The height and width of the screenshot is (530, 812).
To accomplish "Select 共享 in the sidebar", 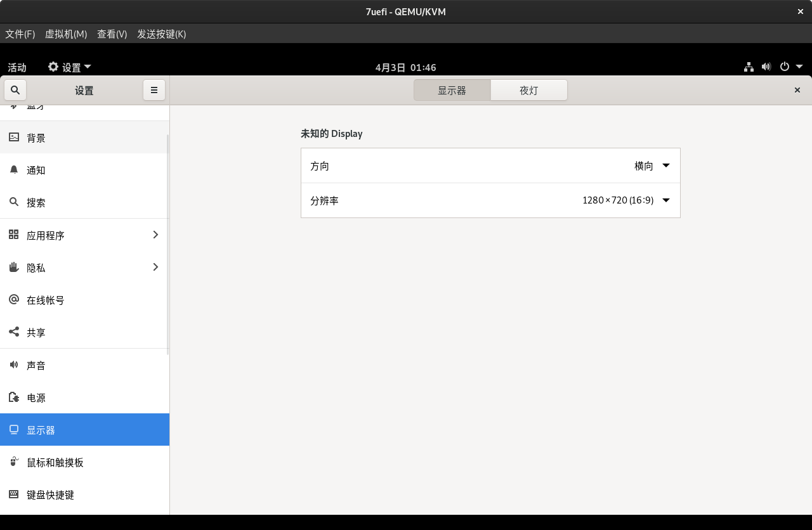I will 84,332.
